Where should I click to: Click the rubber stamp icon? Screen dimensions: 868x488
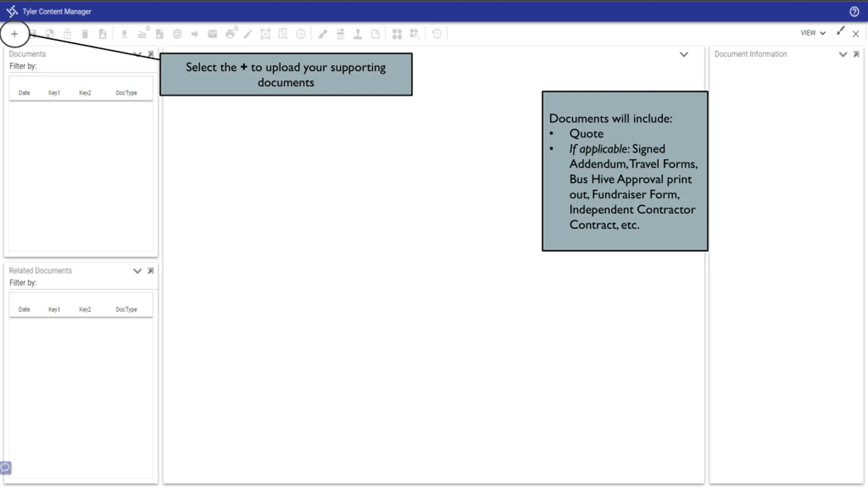(x=358, y=34)
